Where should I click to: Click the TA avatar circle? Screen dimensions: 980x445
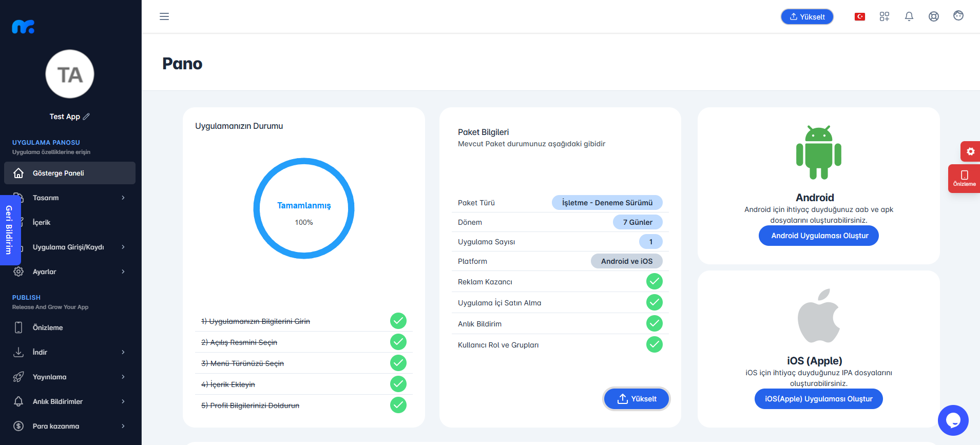[70, 74]
